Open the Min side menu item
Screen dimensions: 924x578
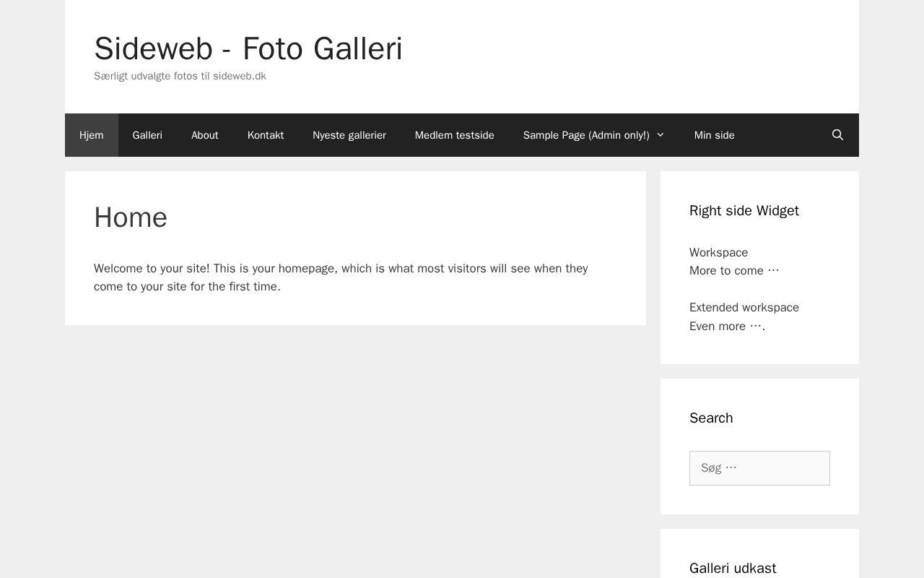point(715,135)
